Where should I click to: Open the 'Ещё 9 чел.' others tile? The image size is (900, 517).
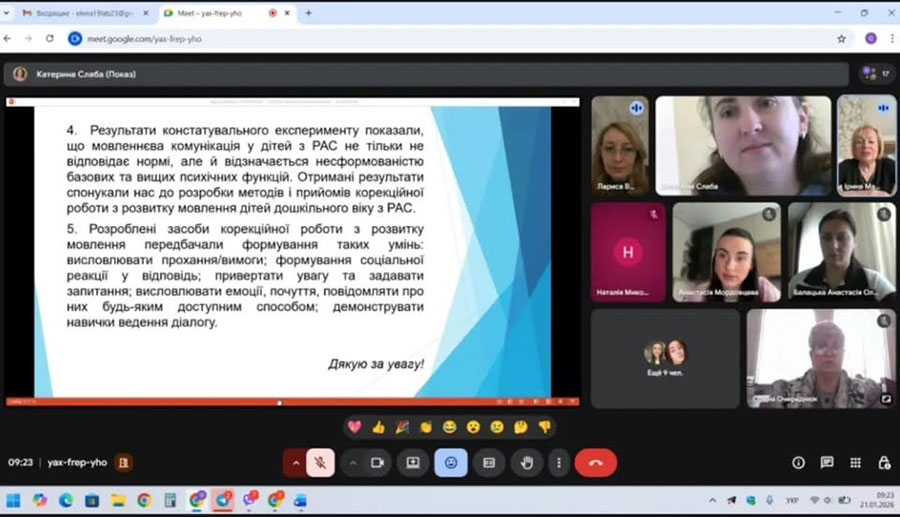tap(665, 359)
